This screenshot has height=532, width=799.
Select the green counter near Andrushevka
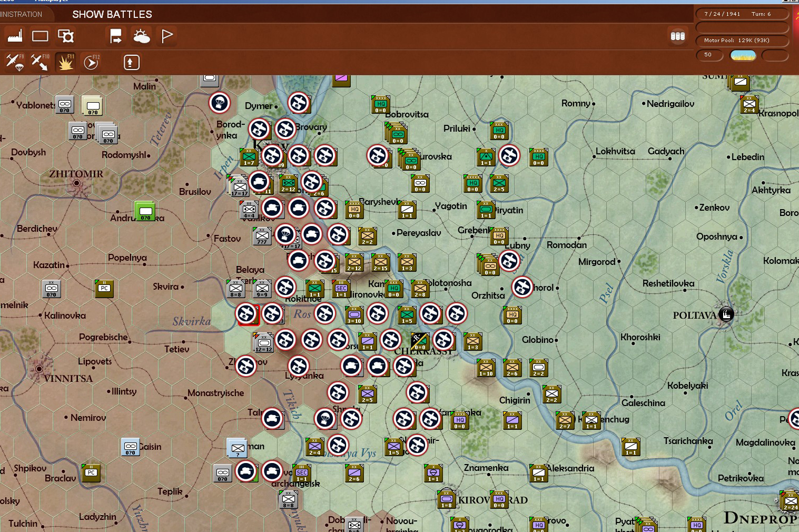pos(144,211)
